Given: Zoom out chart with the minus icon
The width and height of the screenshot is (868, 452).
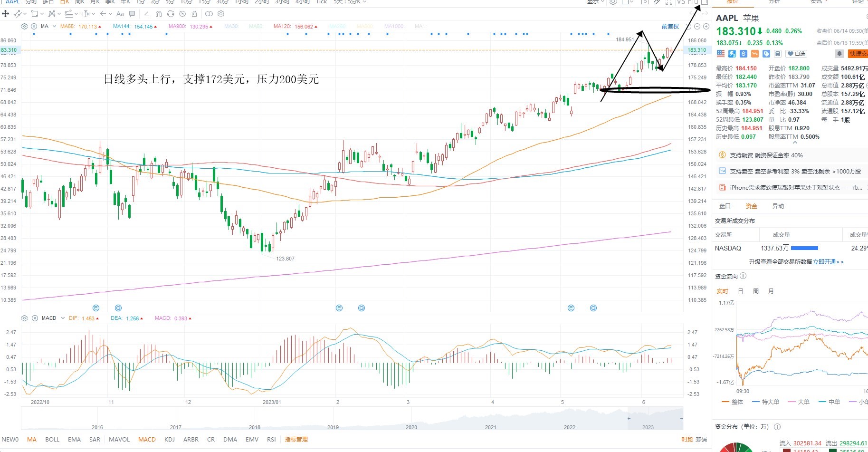Looking at the screenshot, I should coord(697,27).
